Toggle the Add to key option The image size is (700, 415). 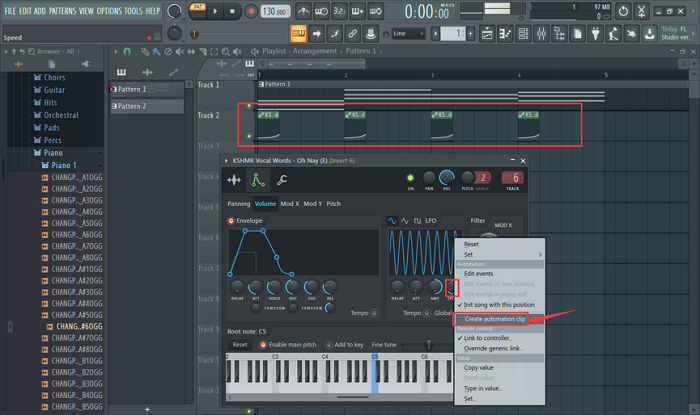pos(344,344)
